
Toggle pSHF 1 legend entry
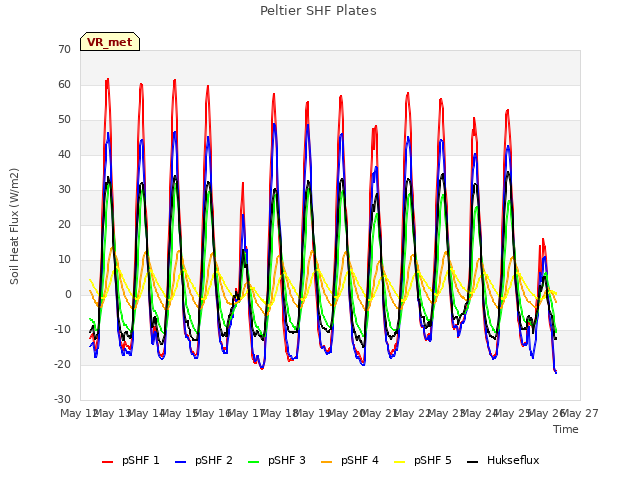[131, 460]
